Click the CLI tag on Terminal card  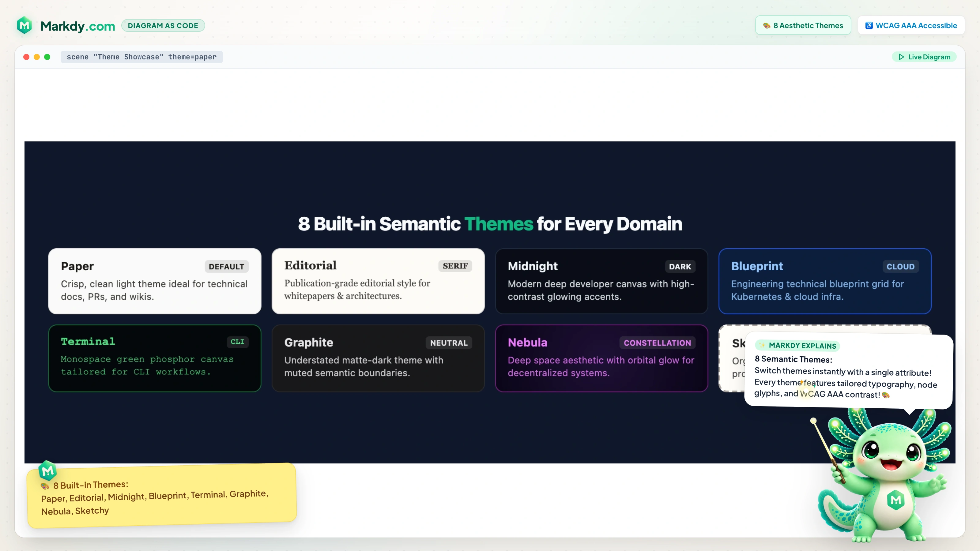237,342
